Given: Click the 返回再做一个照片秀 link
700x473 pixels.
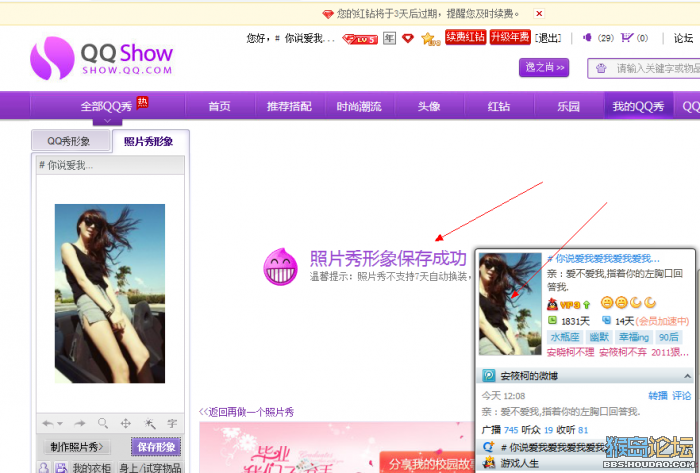Looking at the screenshot, I should pyautogui.click(x=246, y=412).
